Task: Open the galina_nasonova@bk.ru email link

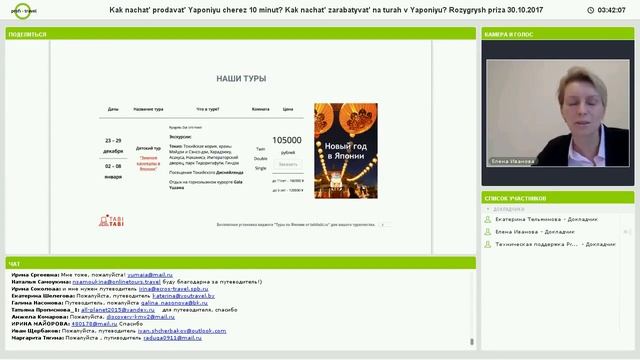Action: [174, 303]
